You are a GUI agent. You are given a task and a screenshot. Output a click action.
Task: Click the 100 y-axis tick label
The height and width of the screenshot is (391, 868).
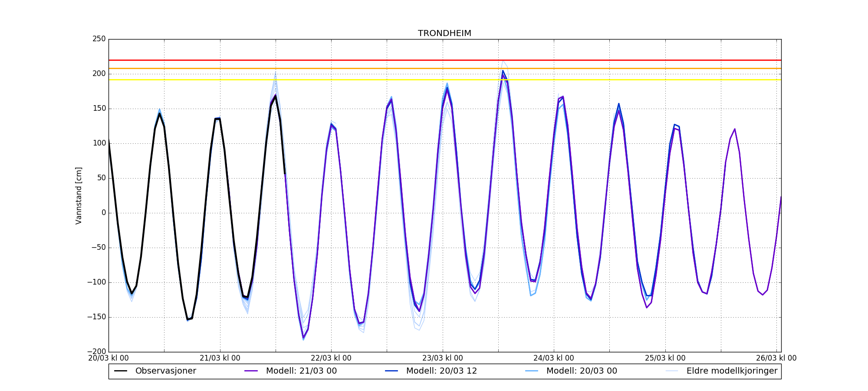coord(99,143)
